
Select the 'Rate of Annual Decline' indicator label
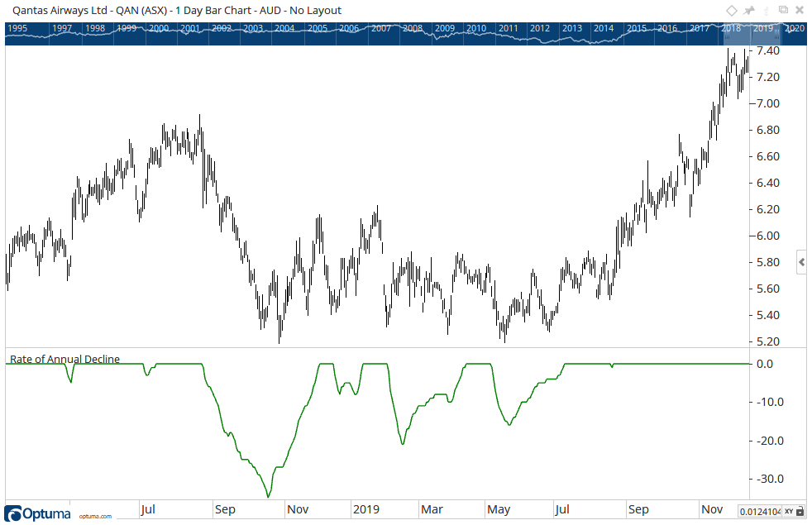(64, 359)
